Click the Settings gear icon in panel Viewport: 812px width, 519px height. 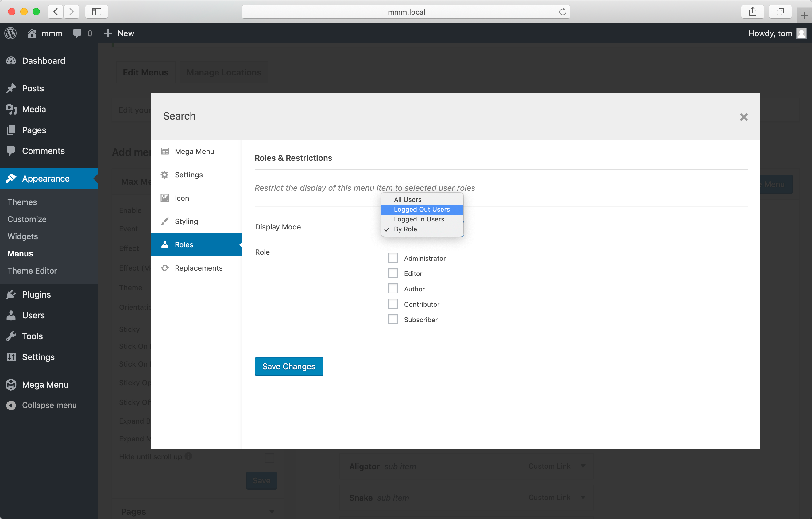coord(164,175)
